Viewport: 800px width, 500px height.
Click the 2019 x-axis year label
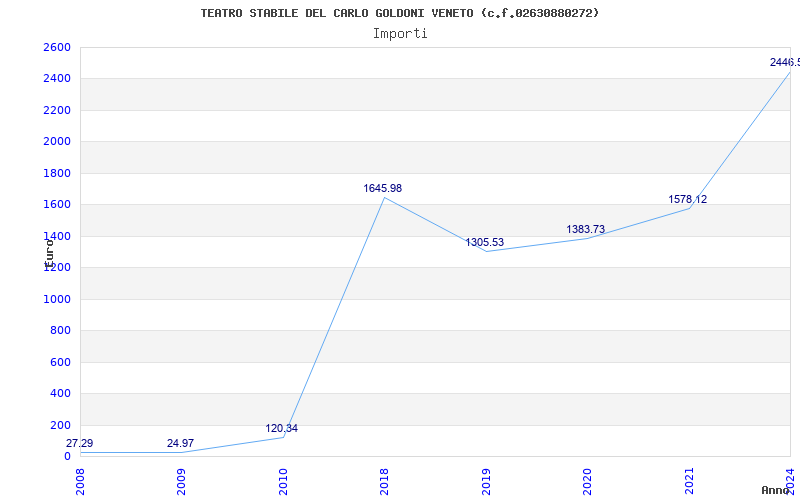coord(486,482)
